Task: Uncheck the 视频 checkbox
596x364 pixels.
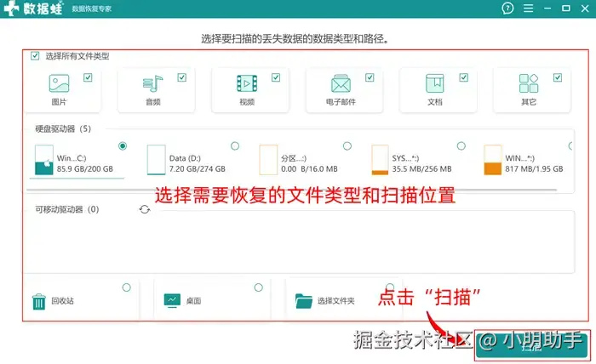Action: pyautogui.click(x=276, y=77)
